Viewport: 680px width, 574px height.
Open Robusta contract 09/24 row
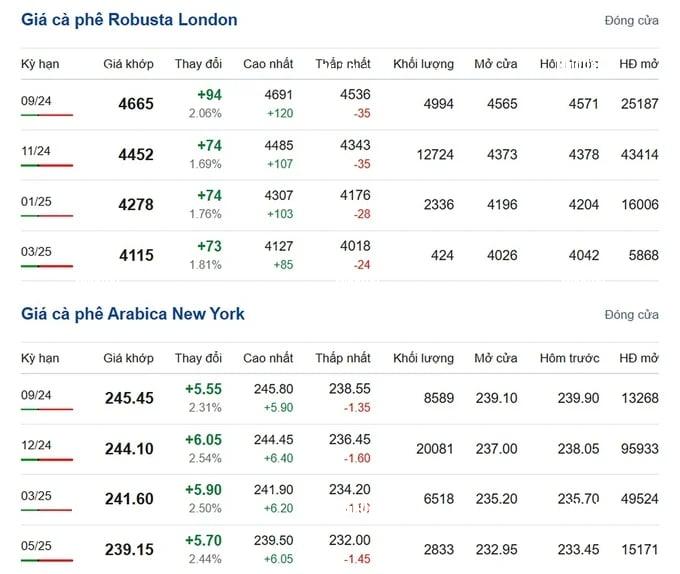pyautogui.click(x=340, y=104)
